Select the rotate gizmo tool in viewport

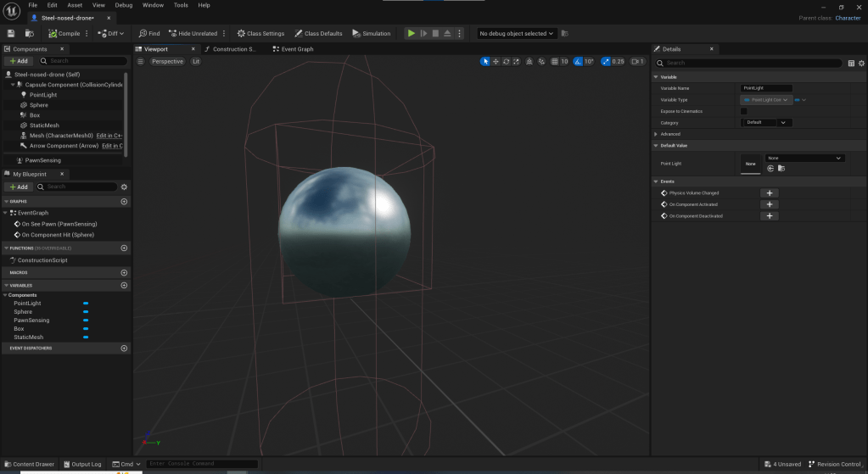click(506, 62)
